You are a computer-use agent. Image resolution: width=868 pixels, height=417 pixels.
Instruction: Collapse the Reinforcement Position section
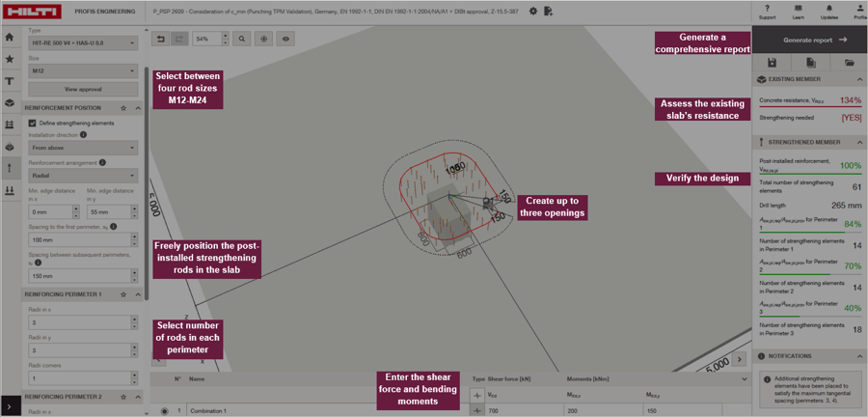pos(138,108)
